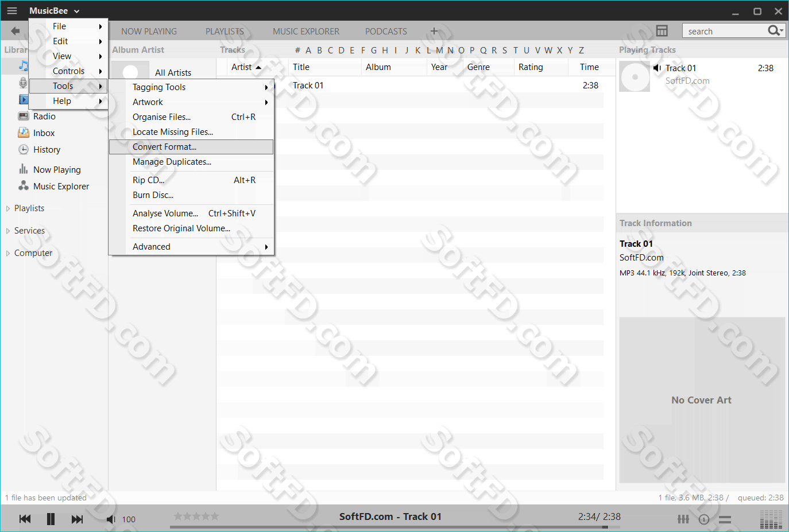Jump to letter M in alphabet bar
789x532 pixels.
point(439,50)
